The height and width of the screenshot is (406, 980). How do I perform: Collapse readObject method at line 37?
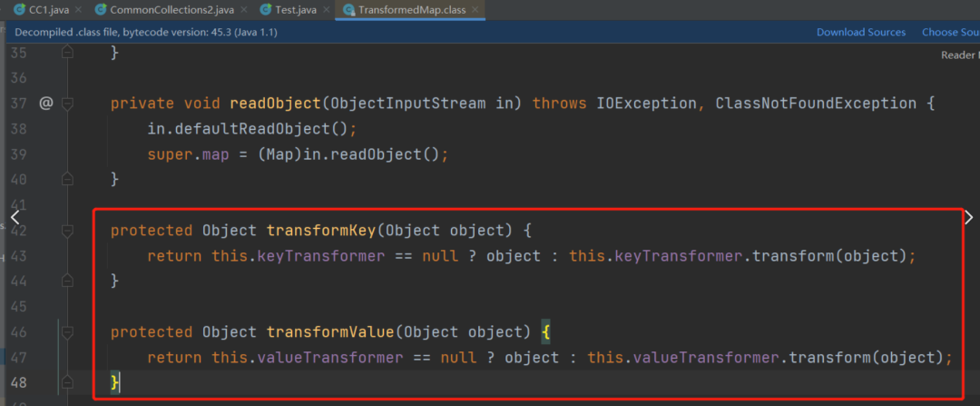67,104
